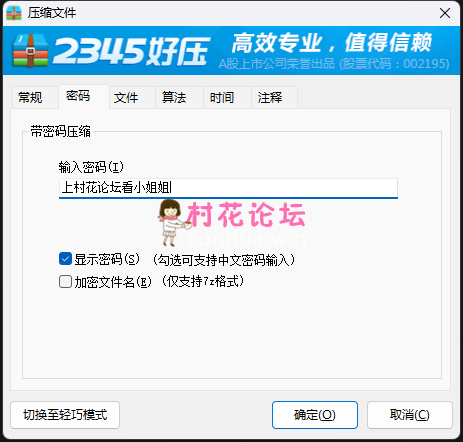Click the 2345好压 archive logo in banner
Screen dimensions: 463x442
(x=30, y=51)
